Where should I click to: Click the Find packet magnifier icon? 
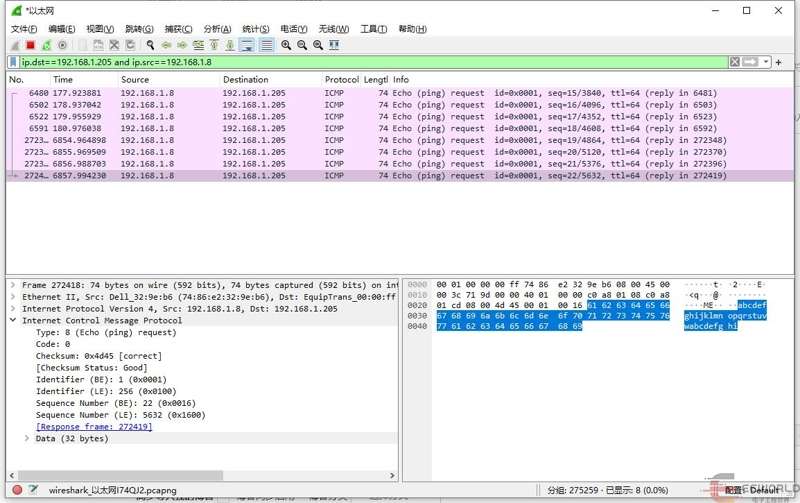150,45
